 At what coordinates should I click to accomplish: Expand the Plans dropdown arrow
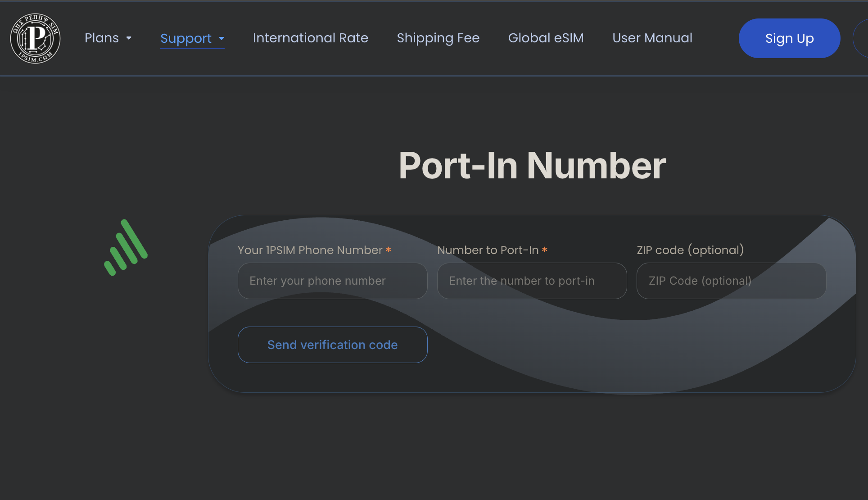[129, 38]
